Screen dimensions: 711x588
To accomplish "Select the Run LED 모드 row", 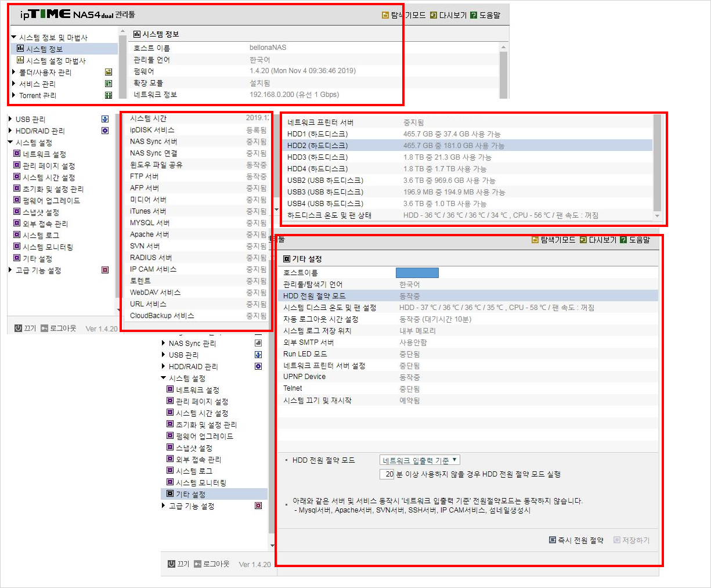I will [x=468, y=354].
